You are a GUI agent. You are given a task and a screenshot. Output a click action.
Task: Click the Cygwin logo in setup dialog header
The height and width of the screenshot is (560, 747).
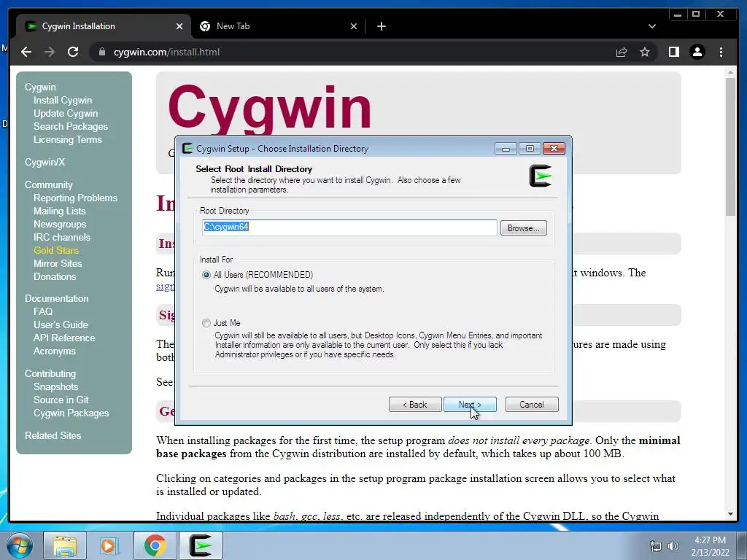click(x=541, y=176)
